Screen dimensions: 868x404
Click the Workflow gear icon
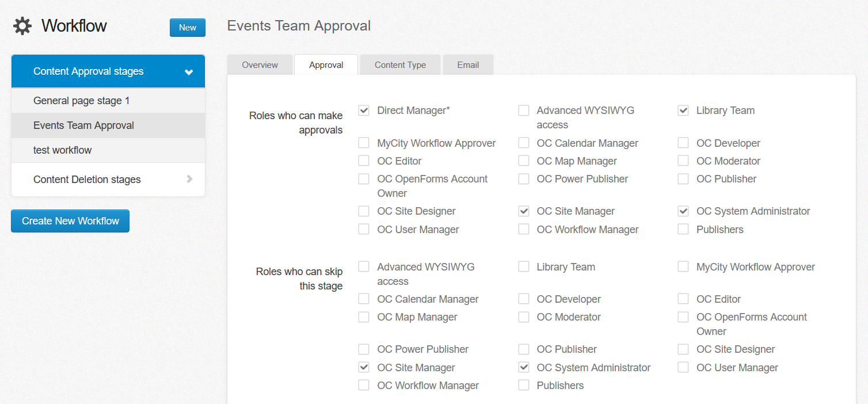(x=21, y=25)
